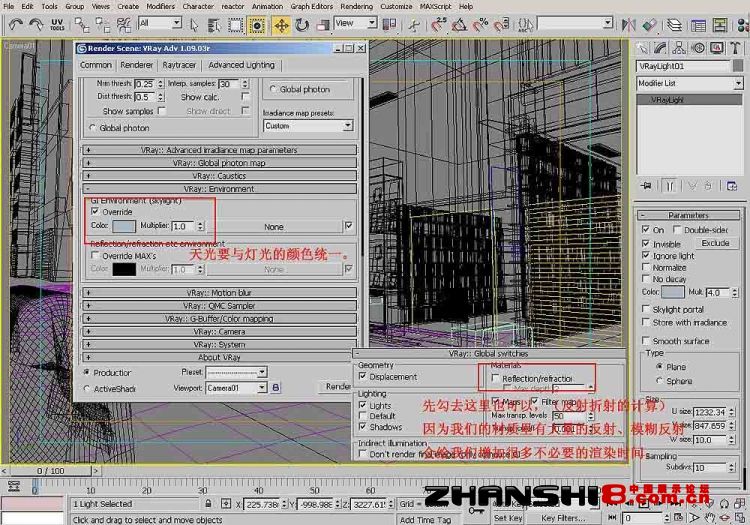The image size is (750, 525).
Task: Click GI environment None map button
Action: pos(274,227)
